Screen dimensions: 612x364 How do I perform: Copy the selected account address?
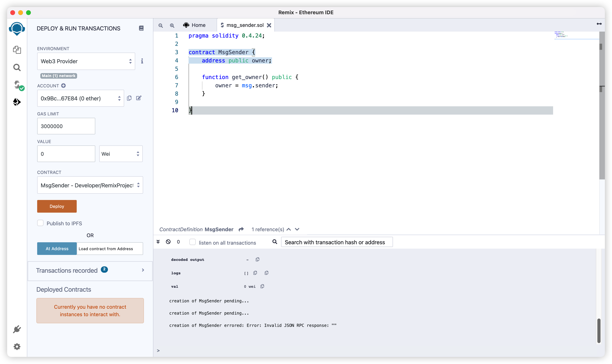click(x=129, y=98)
